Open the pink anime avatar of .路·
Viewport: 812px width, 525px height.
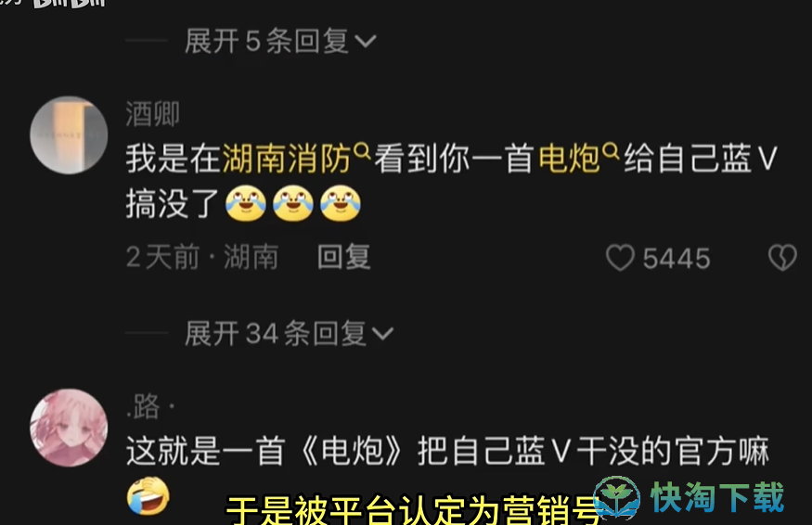coord(69,428)
